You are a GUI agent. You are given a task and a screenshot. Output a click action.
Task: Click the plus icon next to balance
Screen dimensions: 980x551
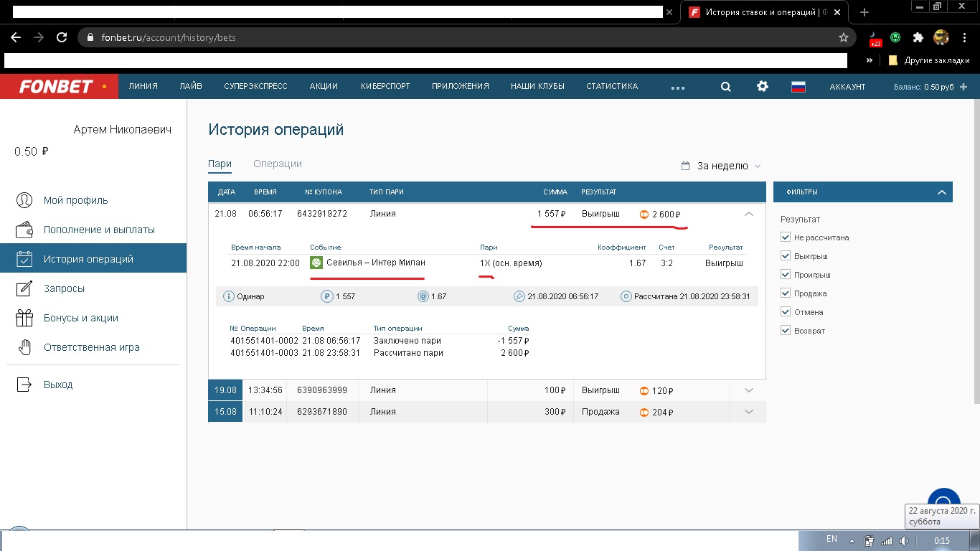coord(963,87)
